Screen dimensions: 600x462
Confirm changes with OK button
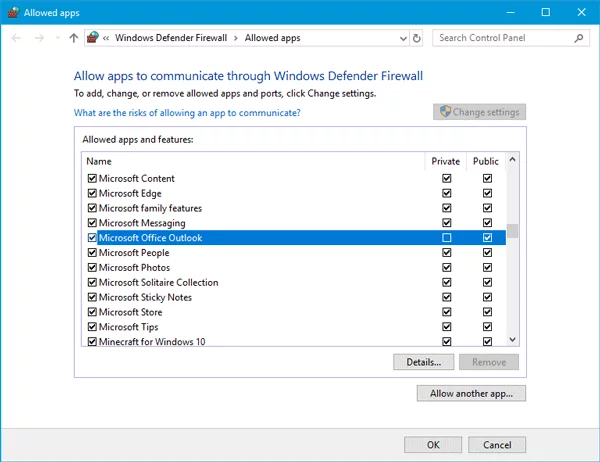tap(433, 445)
